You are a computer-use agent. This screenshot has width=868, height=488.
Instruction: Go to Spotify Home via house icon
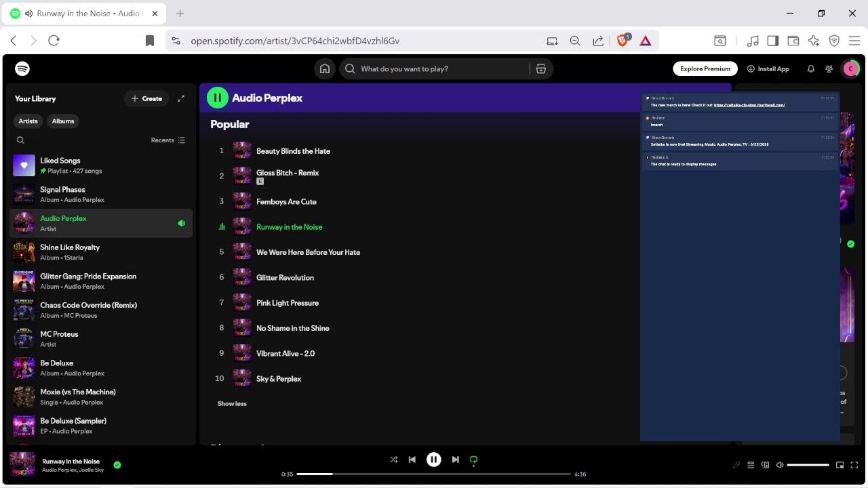click(325, 68)
